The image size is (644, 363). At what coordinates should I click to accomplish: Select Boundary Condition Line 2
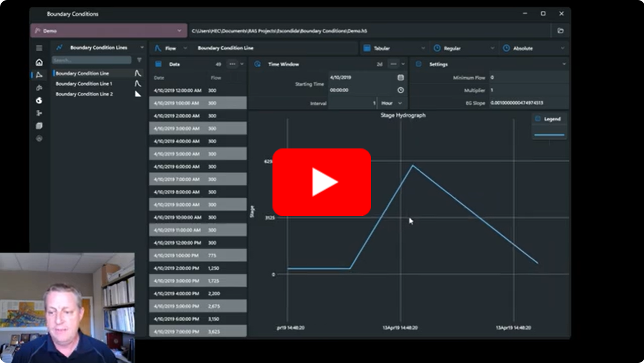pyautogui.click(x=84, y=94)
